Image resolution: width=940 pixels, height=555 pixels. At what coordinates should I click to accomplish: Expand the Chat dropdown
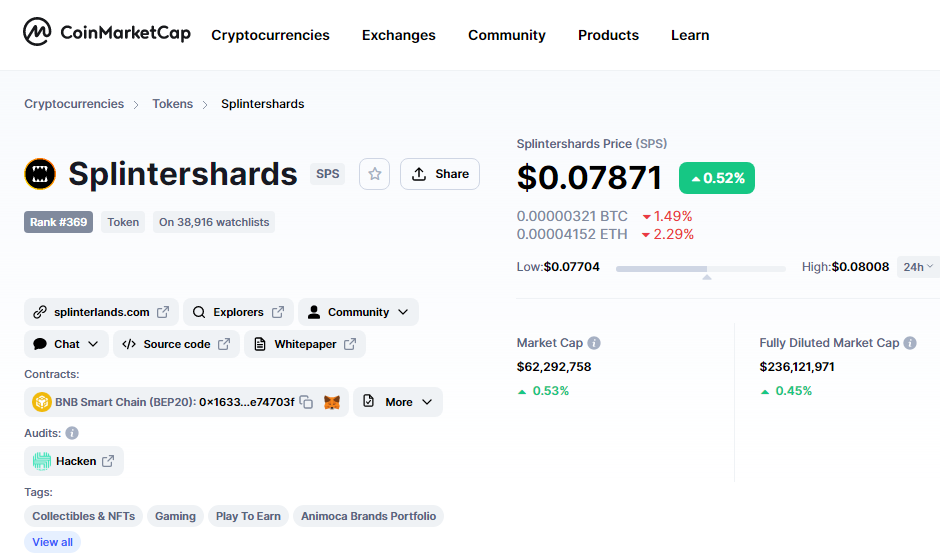[x=93, y=344]
